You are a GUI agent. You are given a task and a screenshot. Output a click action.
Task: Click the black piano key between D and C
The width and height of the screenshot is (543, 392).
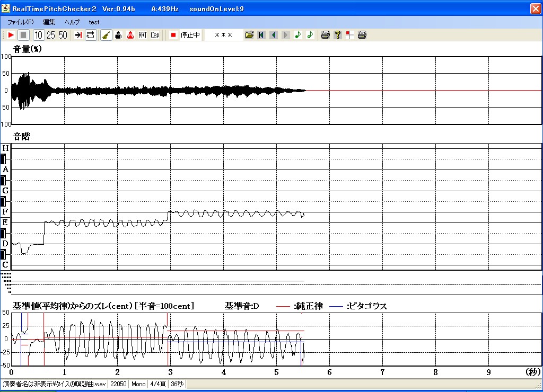coord(3,255)
